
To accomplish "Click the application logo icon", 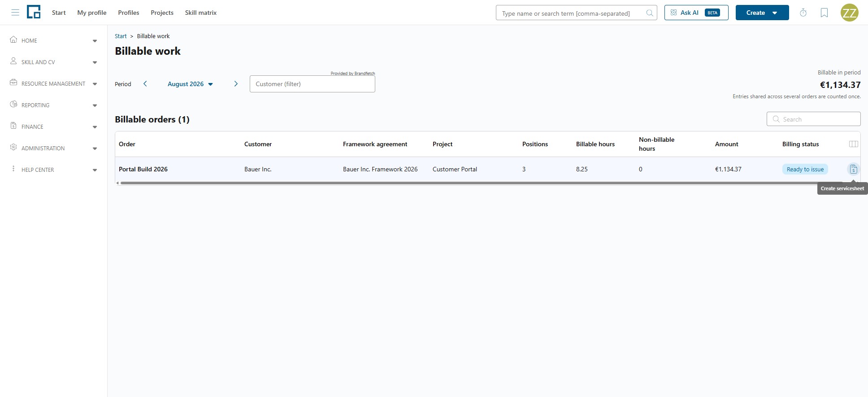I will (34, 12).
